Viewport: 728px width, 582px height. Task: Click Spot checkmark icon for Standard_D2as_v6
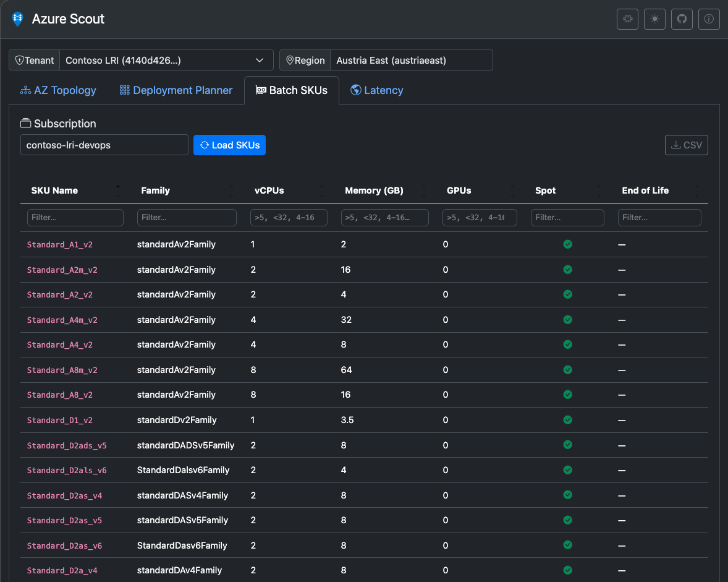pyautogui.click(x=567, y=545)
